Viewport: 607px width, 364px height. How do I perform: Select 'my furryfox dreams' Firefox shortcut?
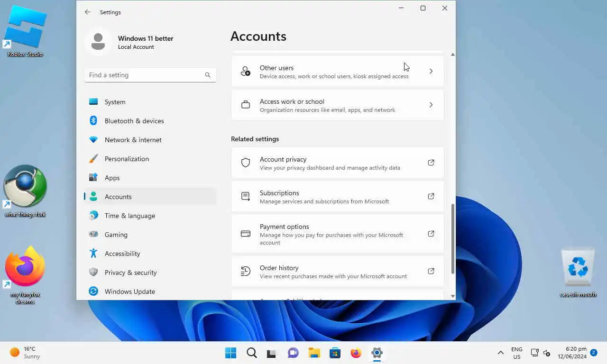[x=25, y=275]
